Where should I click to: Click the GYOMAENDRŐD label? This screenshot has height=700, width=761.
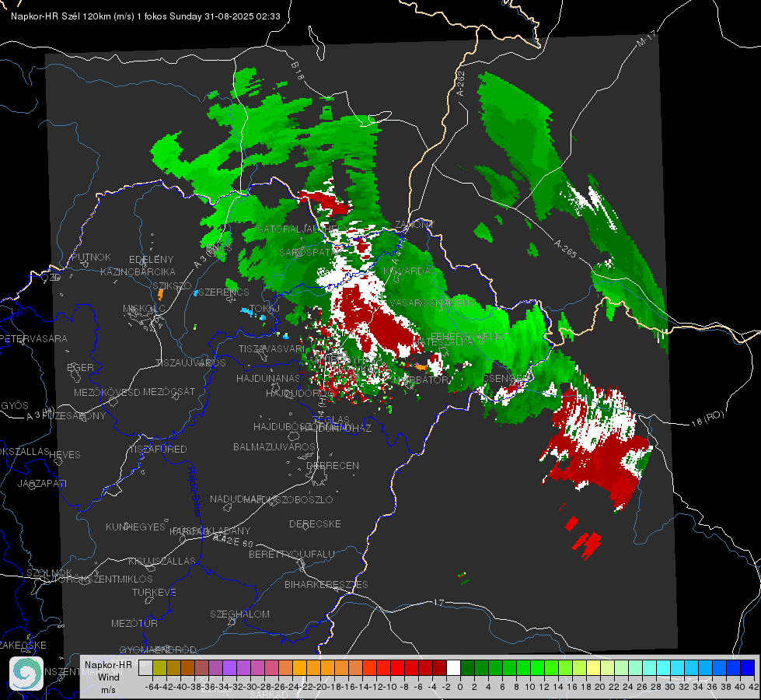pyautogui.click(x=158, y=649)
